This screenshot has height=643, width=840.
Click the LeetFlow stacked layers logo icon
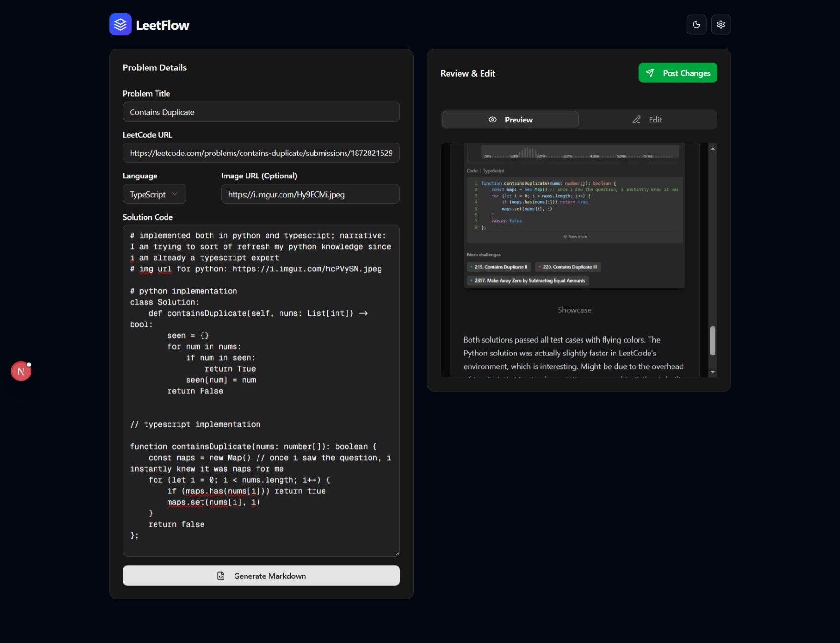point(120,24)
